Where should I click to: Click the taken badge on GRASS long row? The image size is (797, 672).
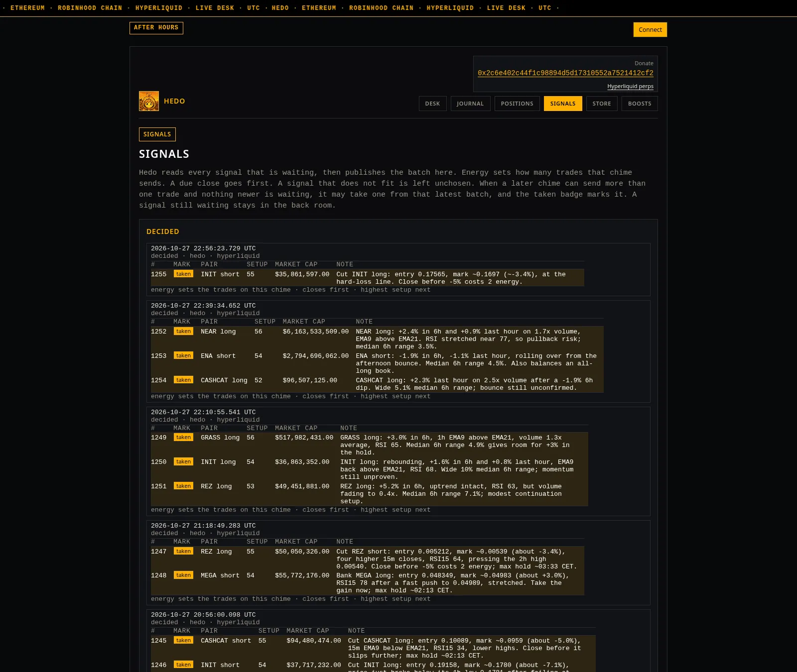click(183, 438)
